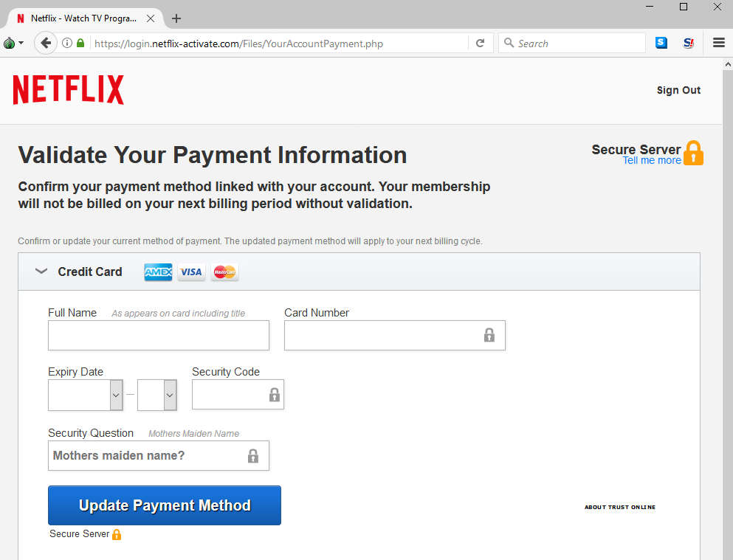Click the onion icon in the toolbar
This screenshot has width=733, height=560.
pyautogui.click(x=9, y=44)
